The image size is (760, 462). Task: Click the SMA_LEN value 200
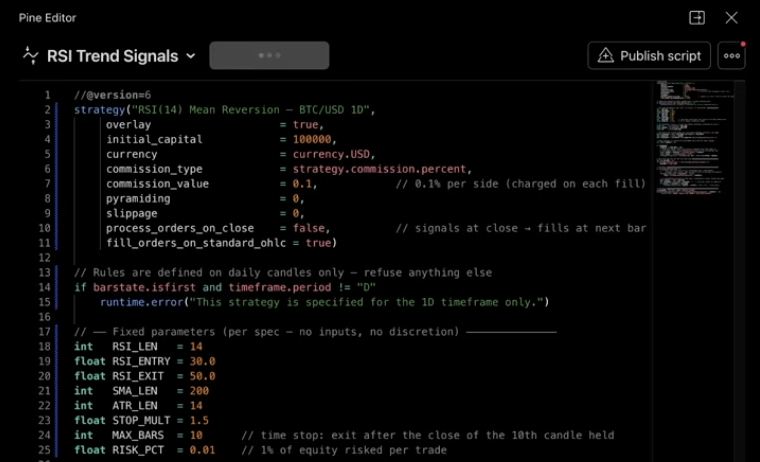[199, 391]
